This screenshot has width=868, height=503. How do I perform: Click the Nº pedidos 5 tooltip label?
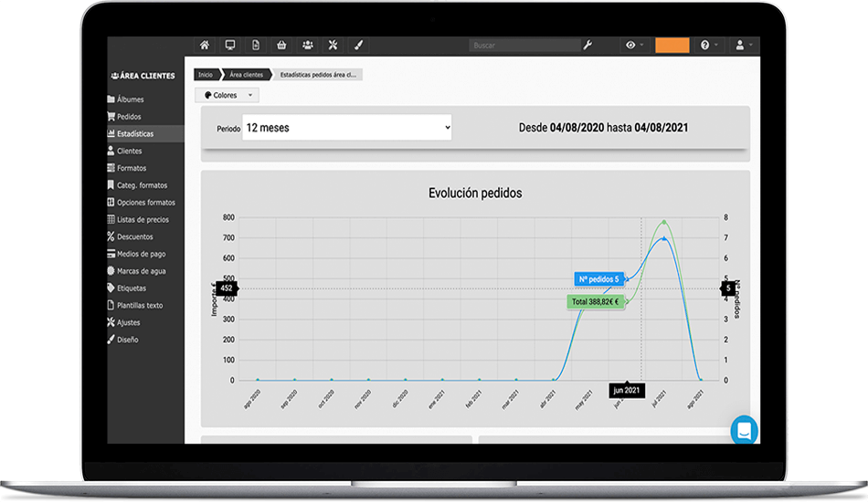pos(599,279)
